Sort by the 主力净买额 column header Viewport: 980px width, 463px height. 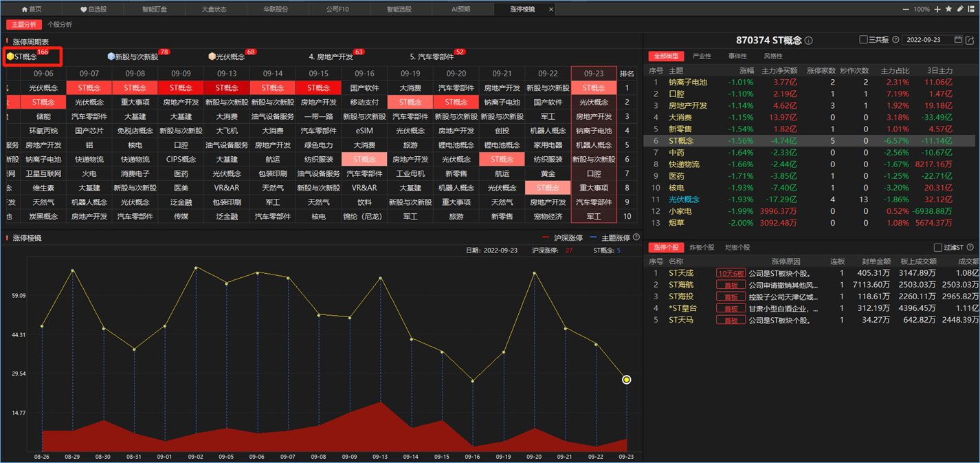click(x=779, y=70)
